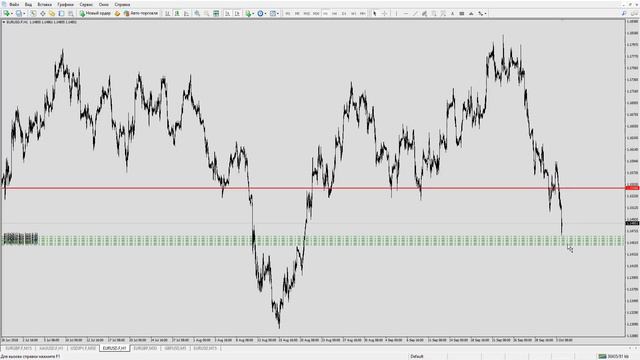Select the MN timeframe

tap(363, 13)
